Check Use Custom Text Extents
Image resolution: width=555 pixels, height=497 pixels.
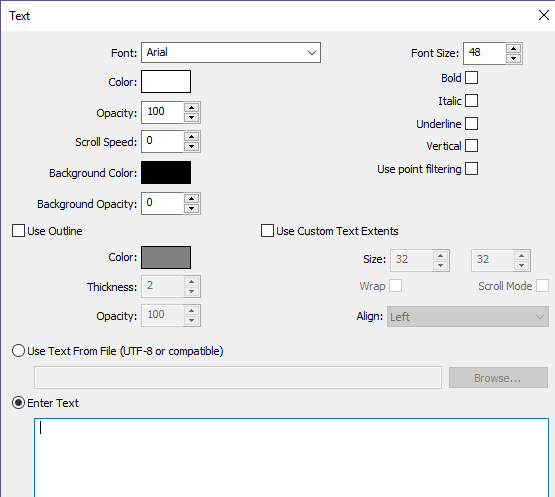(x=267, y=230)
